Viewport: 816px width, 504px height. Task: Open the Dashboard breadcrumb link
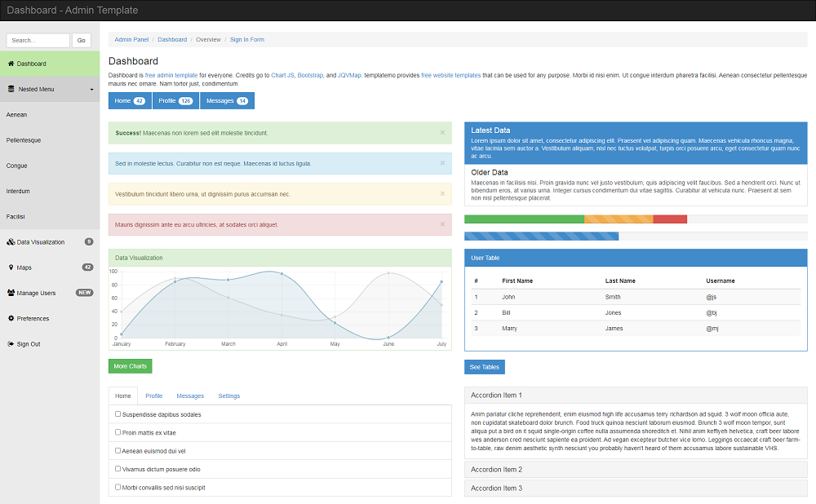[x=172, y=39]
